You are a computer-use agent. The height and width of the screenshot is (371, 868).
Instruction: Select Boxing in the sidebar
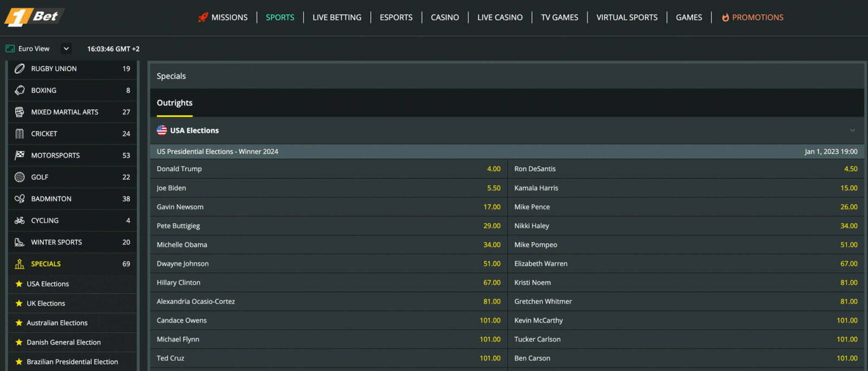coord(72,90)
